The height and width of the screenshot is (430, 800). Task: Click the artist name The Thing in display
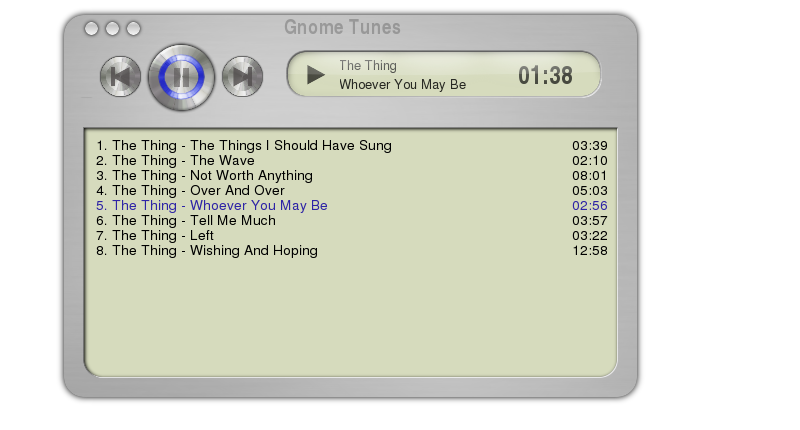368,65
